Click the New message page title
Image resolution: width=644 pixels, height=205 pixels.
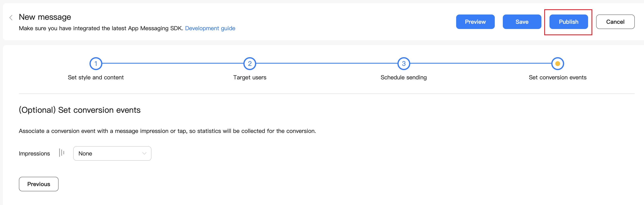pyautogui.click(x=45, y=17)
